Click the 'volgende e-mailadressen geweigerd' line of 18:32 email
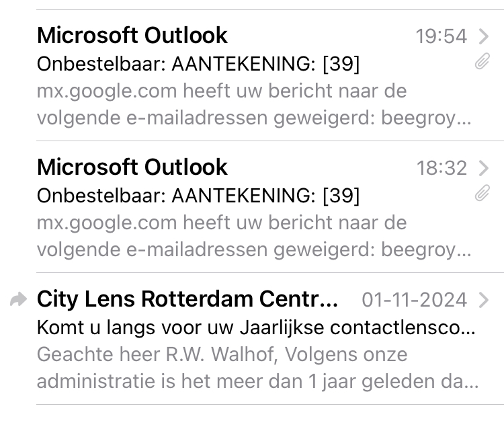 254,250
